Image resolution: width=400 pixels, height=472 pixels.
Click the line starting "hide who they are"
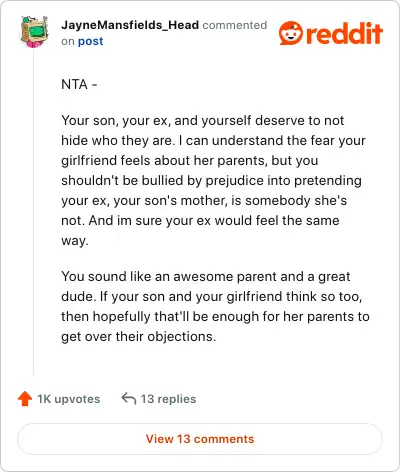click(213, 140)
